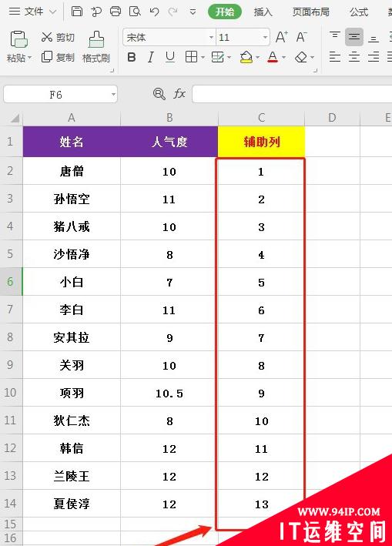Toggle Italic formatting

150,57
